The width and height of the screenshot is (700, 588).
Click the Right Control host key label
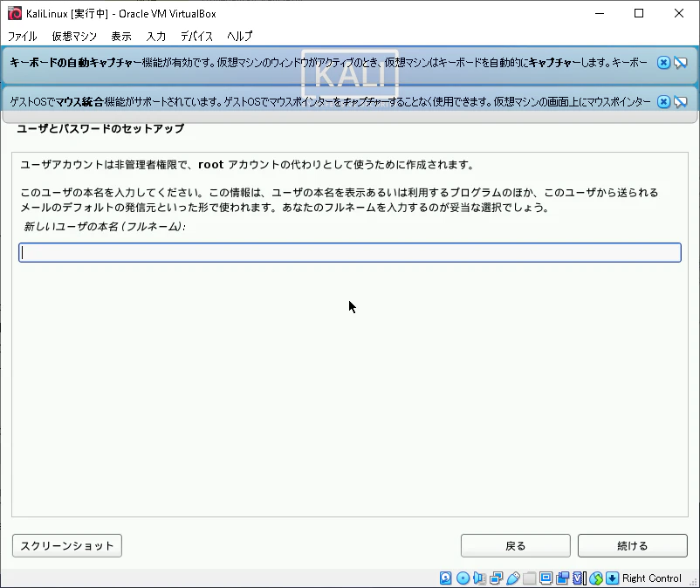[x=652, y=578]
